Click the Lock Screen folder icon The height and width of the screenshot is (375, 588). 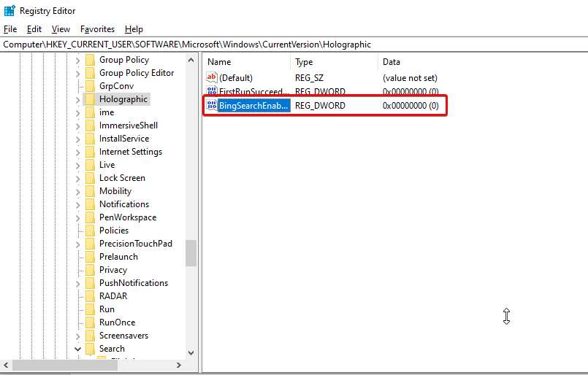(x=90, y=178)
